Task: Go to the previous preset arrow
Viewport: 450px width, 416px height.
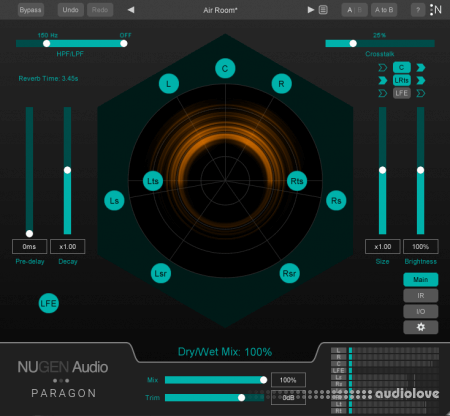Action: [x=131, y=10]
